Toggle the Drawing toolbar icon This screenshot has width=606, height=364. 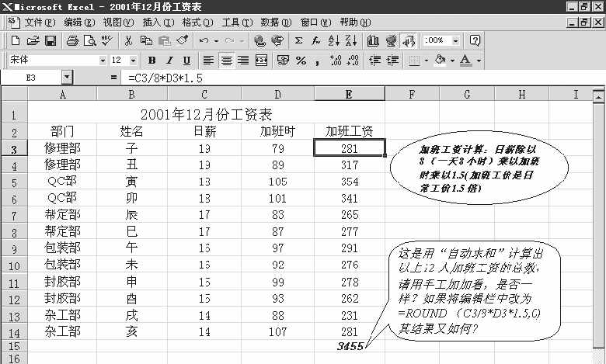[409, 40]
